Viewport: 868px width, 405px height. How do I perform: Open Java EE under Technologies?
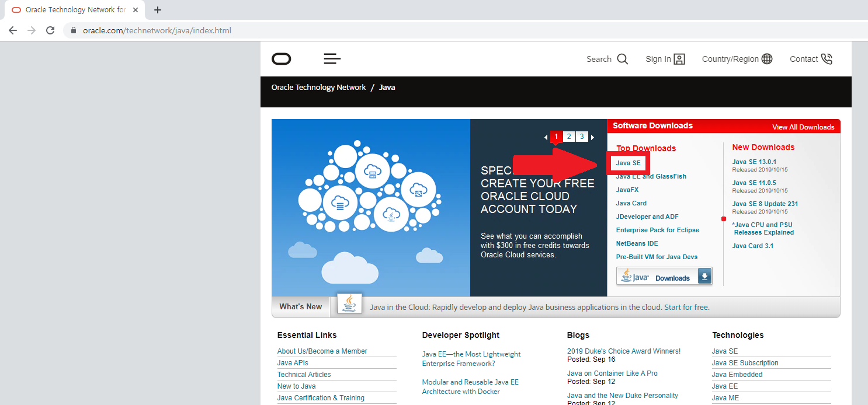725,386
